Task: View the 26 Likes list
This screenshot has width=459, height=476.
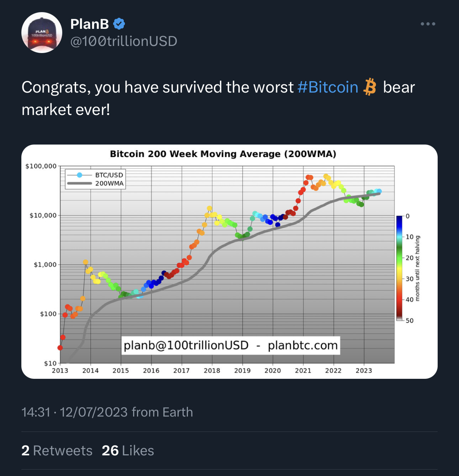Action: (128, 451)
